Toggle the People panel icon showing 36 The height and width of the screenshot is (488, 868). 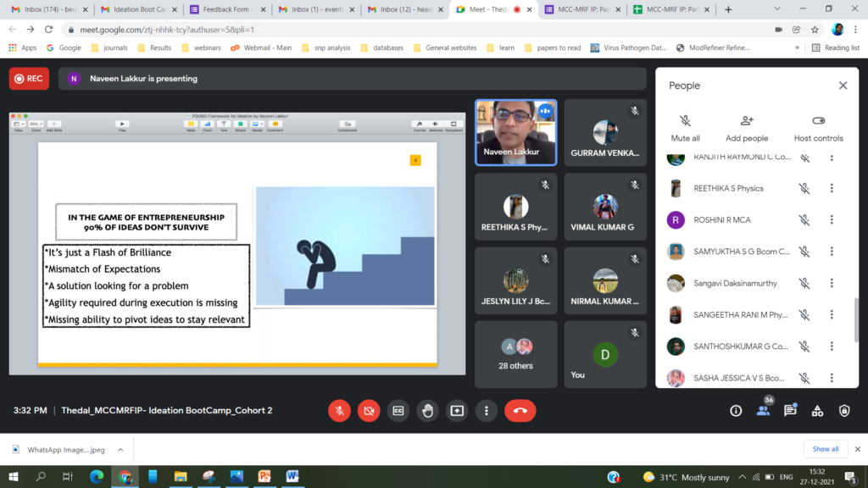click(764, 410)
